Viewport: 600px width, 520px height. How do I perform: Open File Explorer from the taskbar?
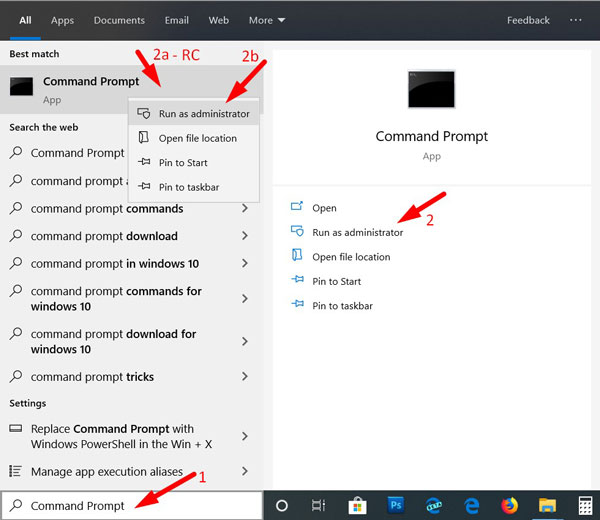click(548, 506)
